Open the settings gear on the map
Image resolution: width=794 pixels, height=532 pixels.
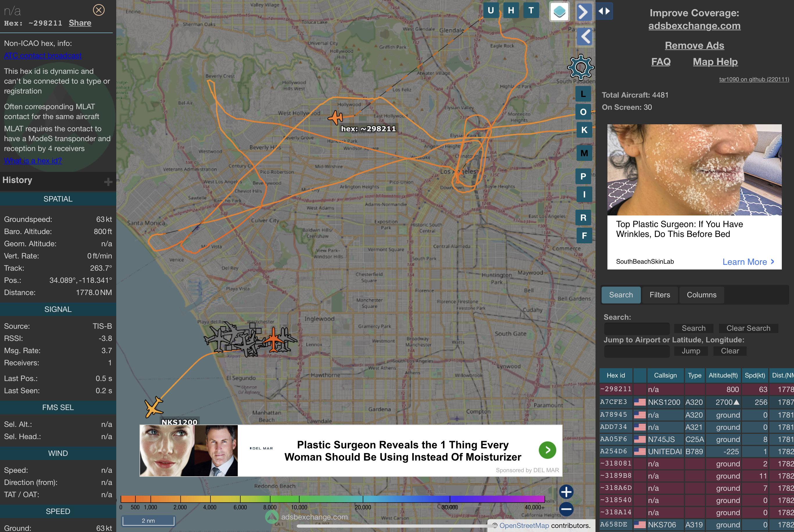tap(580, 67)
